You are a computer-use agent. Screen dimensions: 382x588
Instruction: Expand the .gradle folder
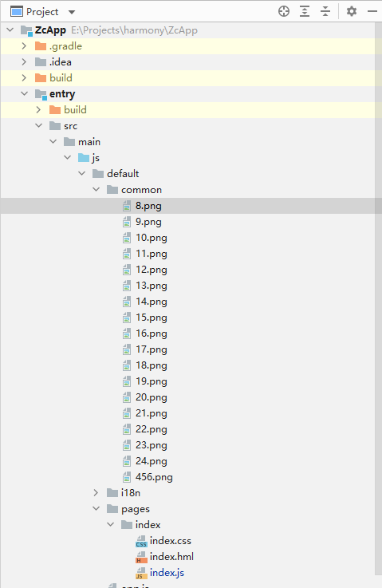[24, 46]
